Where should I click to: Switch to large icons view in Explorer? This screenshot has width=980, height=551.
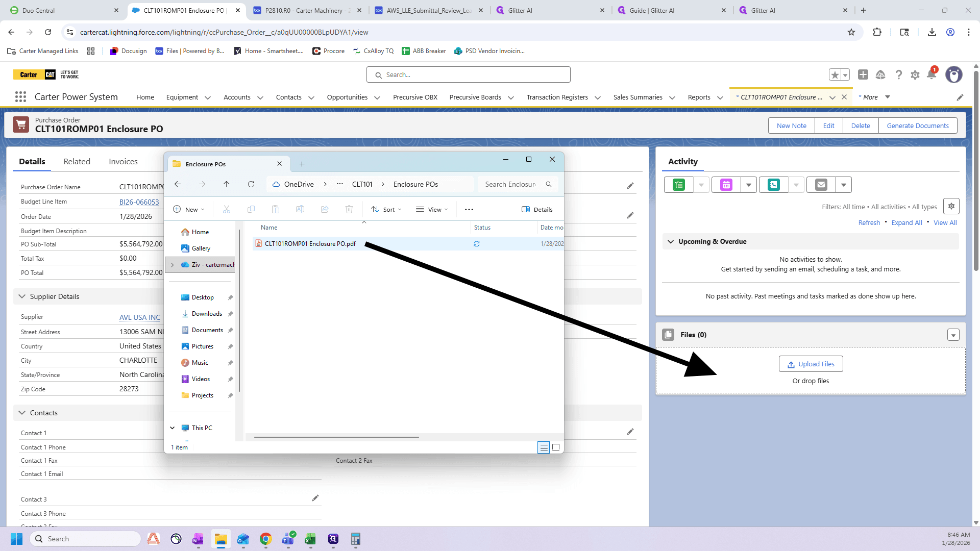point(556,447)
